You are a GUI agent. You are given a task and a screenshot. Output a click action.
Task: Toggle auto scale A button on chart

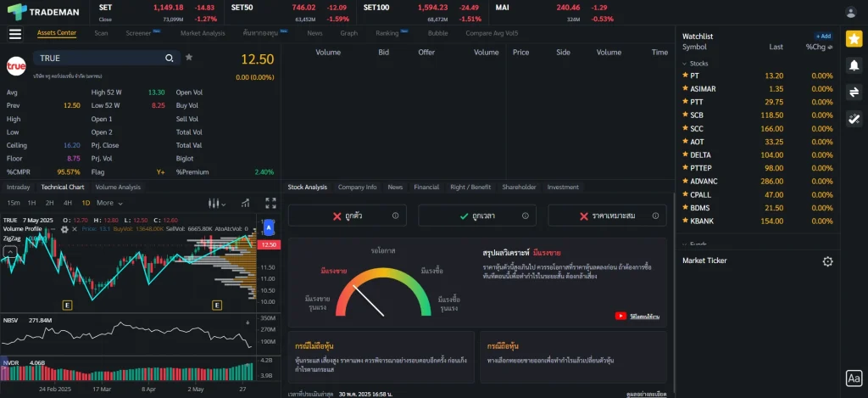click(269, 227)
